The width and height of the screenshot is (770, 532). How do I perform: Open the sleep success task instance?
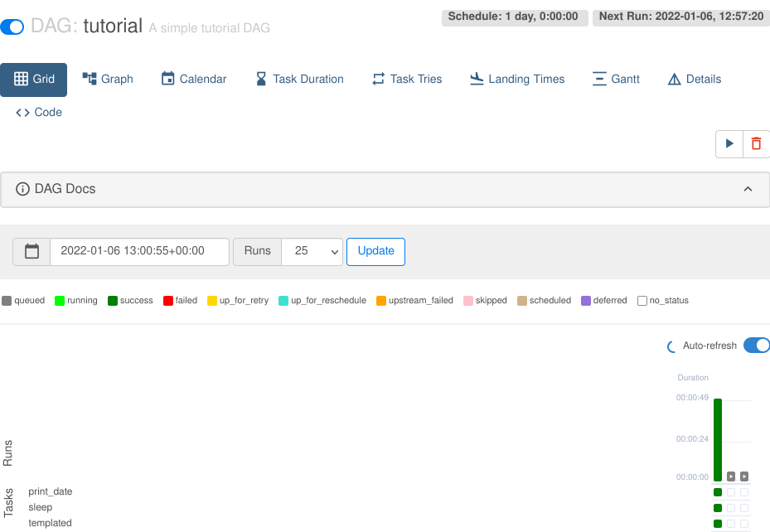718,508
